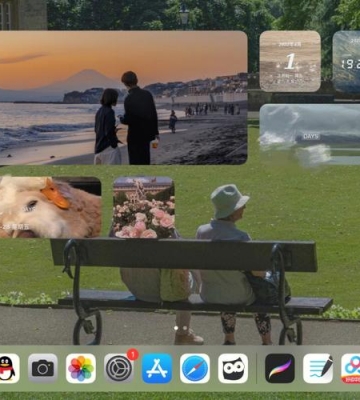Open the digital clock widget
360x400 pixels.
click(346, 61)
